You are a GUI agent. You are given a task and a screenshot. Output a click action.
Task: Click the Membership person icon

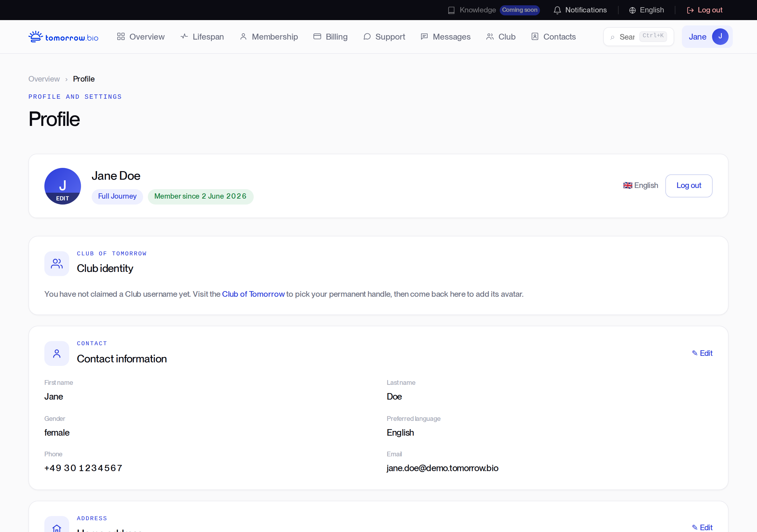(x=243, y=37)
